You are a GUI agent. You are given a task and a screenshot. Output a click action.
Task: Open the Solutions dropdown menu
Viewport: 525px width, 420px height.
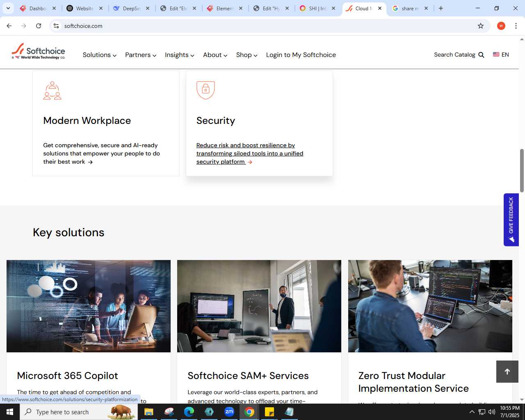(100, 55)
